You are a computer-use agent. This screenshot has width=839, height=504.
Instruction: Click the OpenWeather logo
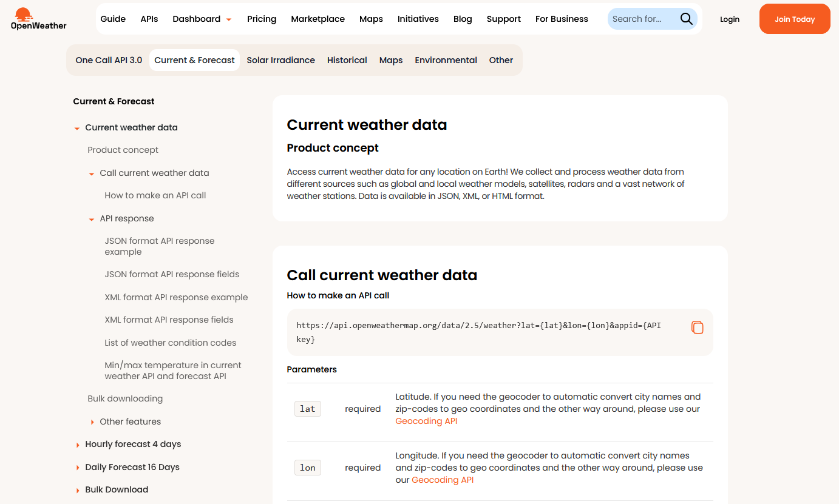click(38, 19)
